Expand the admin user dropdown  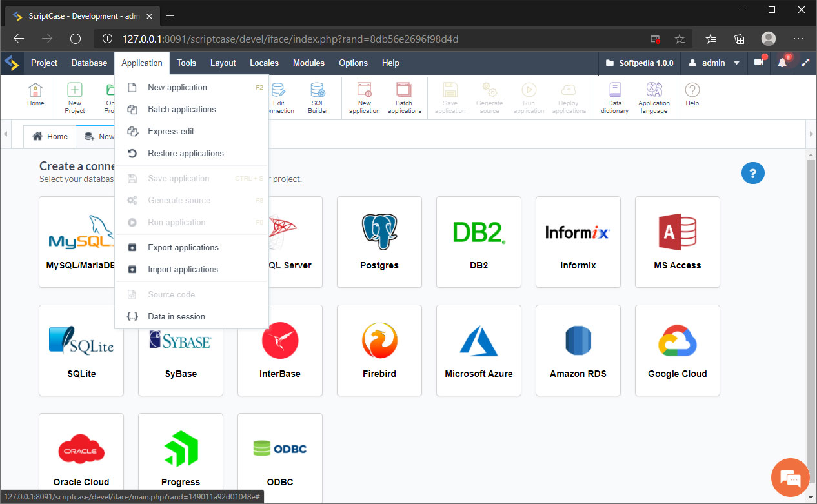714,63
